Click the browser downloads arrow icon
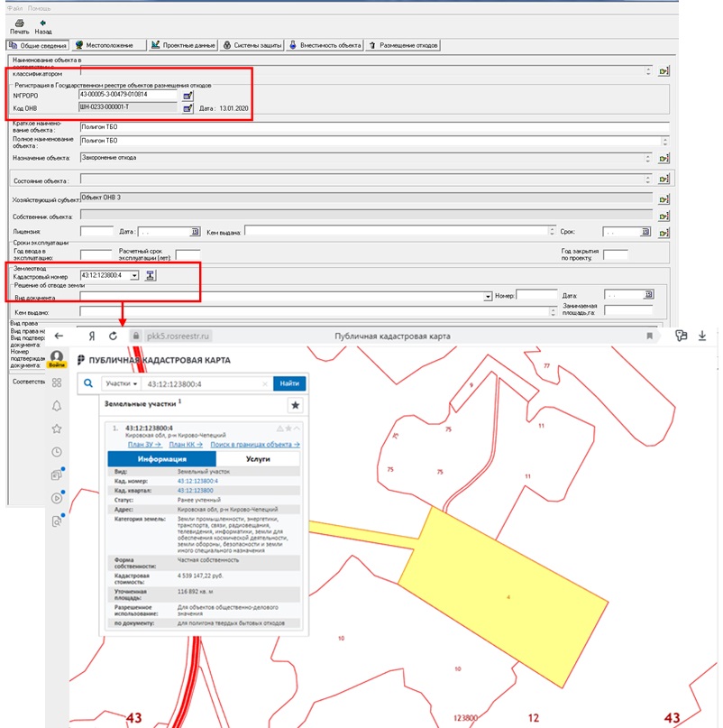The height and width of the screenshot is (728, 723). [x=702, y=336]
